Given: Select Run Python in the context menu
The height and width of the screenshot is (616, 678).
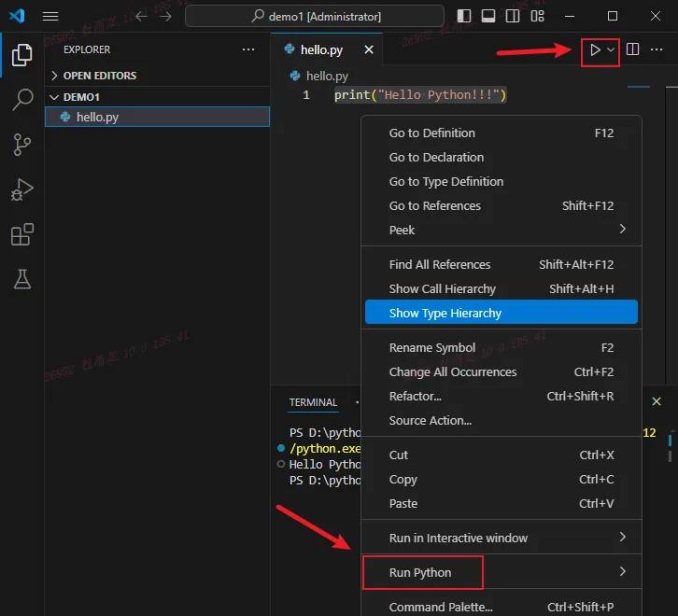Looking at the screenshot, I should [420, 572].
